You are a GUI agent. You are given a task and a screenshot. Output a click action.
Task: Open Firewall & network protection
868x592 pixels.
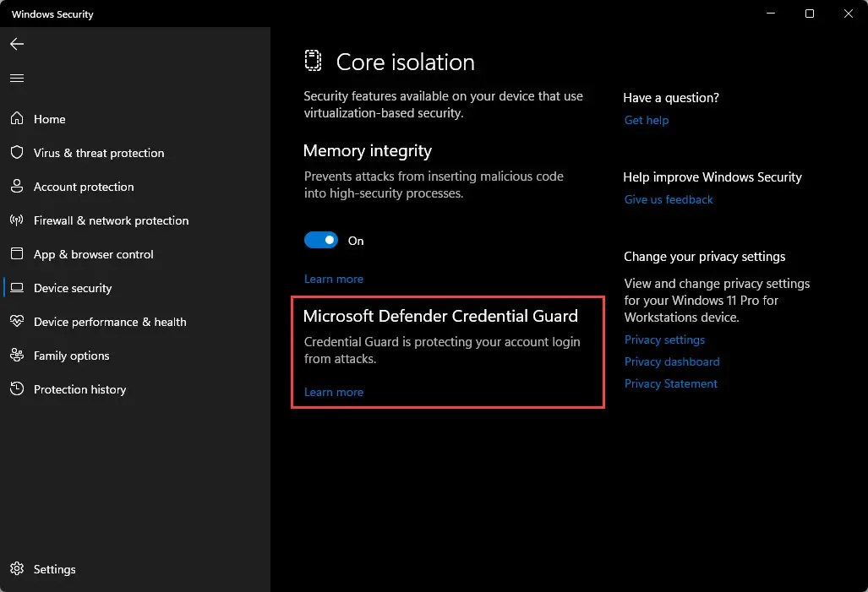point(111,220)
